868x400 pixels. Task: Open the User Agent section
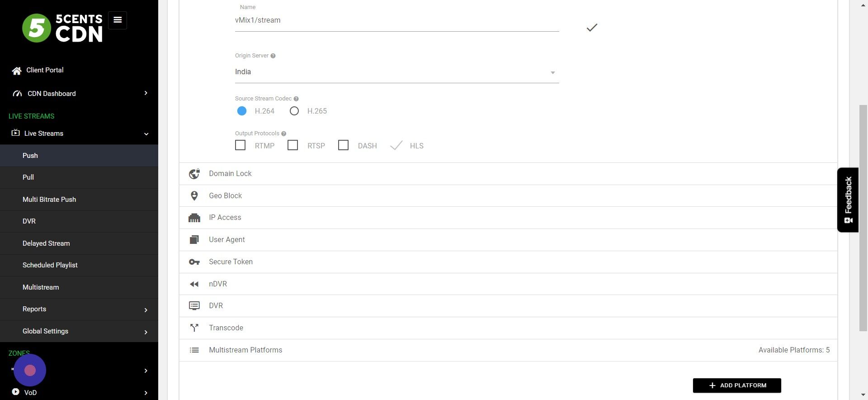tap(508, 240)
